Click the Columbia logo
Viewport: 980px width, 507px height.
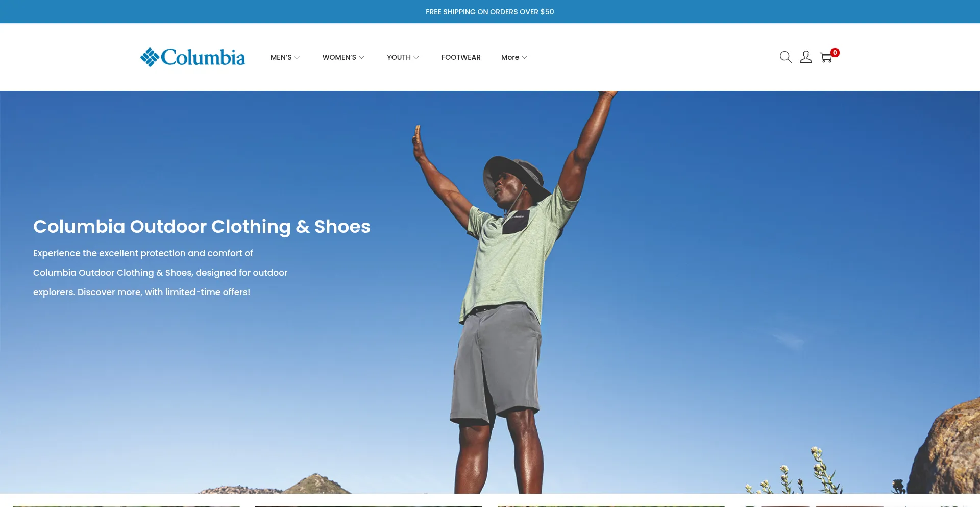click(193, 57)
